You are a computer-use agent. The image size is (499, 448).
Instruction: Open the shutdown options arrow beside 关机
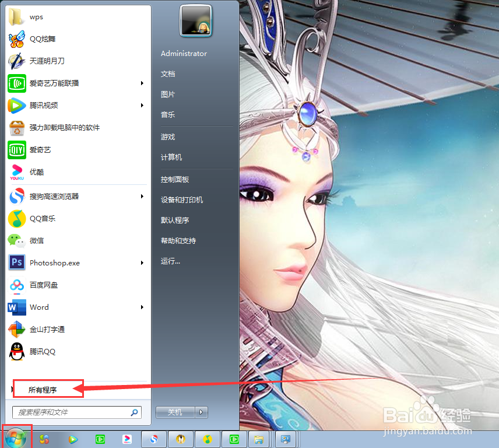[x=201, y=412]
